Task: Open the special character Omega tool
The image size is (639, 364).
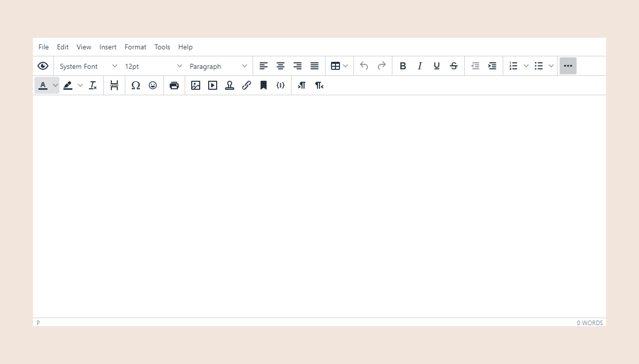Action: 135,86
